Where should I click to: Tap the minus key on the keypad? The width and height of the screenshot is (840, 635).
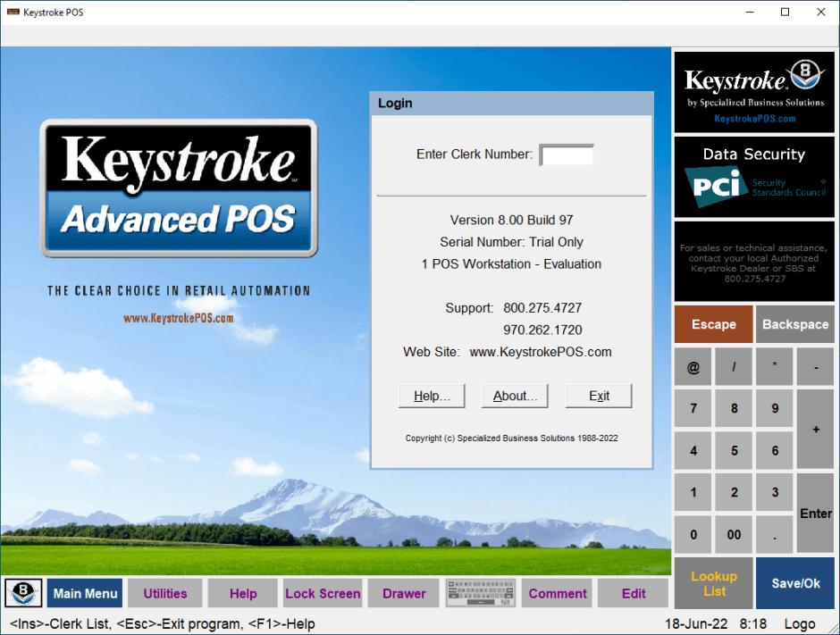[x=815, y=367]
